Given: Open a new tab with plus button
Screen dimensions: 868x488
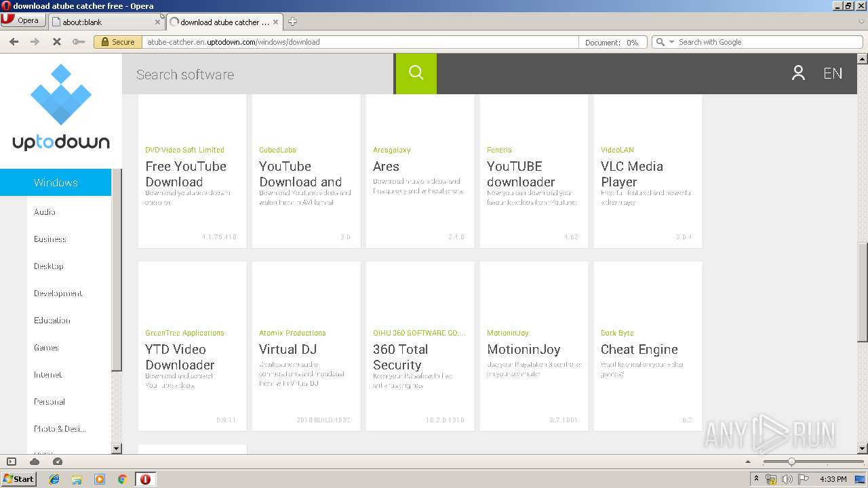Looking at the screenshot, I should click(292, 22).
